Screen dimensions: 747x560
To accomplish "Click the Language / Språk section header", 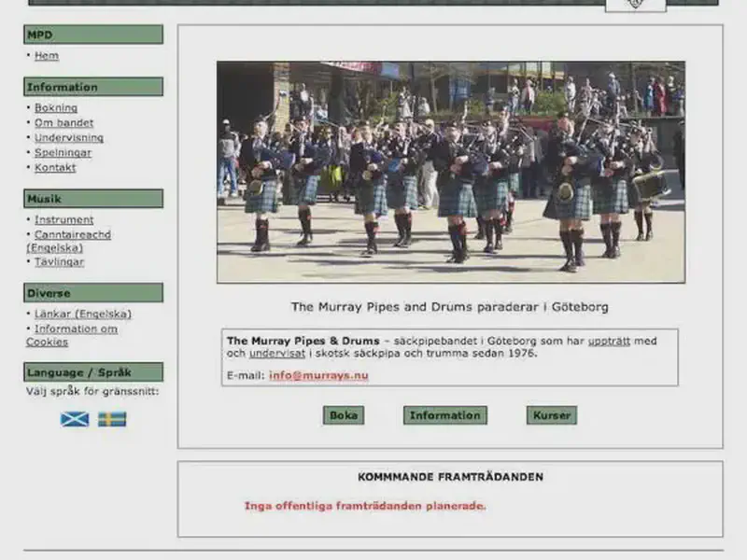I will (93, 371).
